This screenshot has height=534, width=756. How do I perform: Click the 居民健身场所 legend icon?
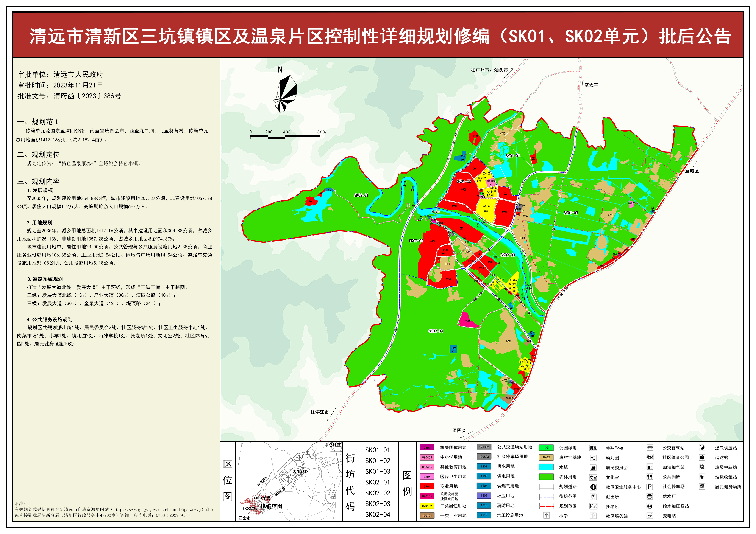(702, 486)
